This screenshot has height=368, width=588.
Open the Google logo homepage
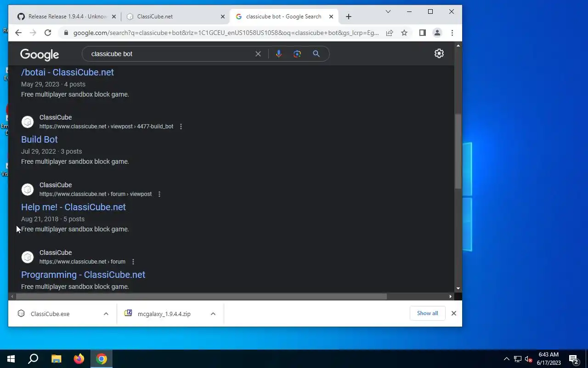[x=40, y=55]
